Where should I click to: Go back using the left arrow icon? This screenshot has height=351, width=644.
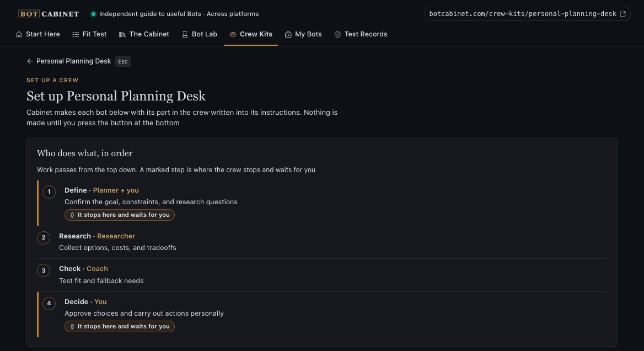tap(30, 61)
